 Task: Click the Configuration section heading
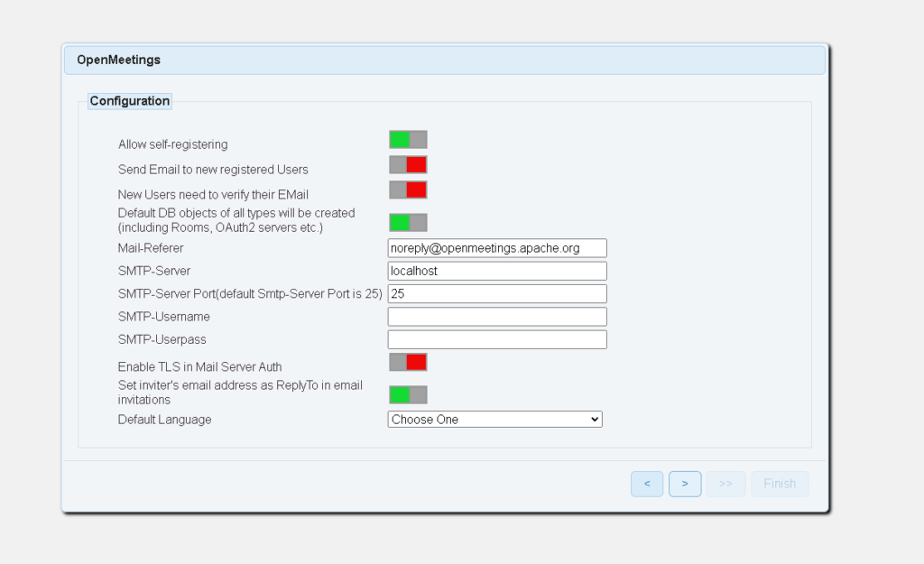(130, 101)
